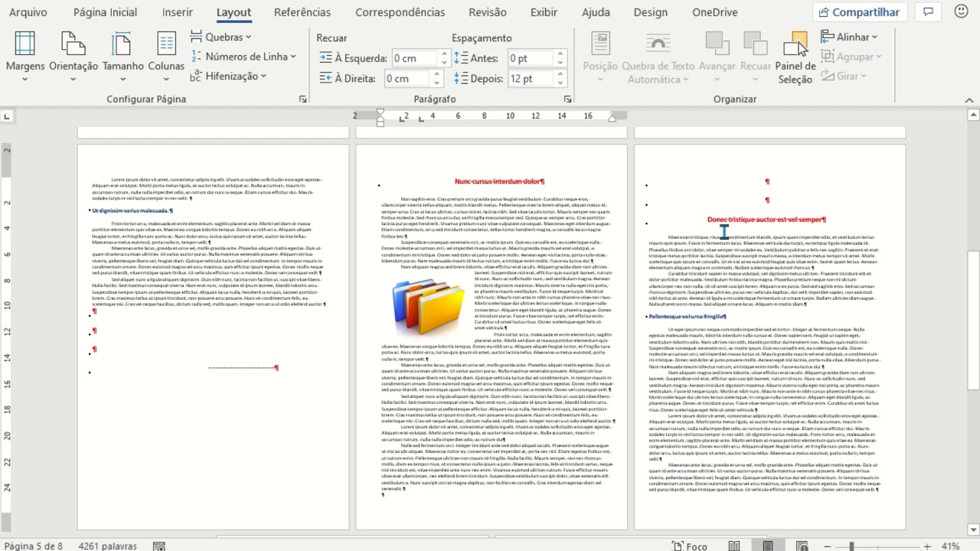Click the heading Pellentesque vel urna fringilla
This screenshot has height=551, width=980.
(x=687, y=316)
